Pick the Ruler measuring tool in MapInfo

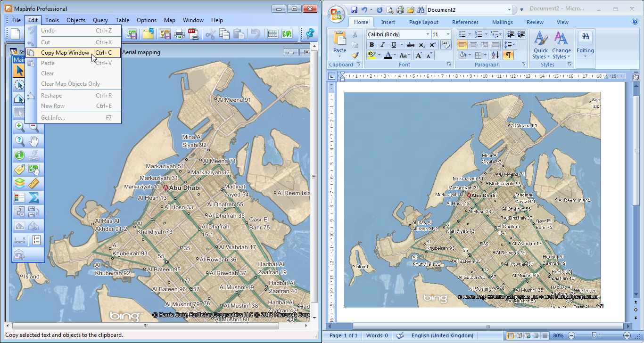pos(33,183)
